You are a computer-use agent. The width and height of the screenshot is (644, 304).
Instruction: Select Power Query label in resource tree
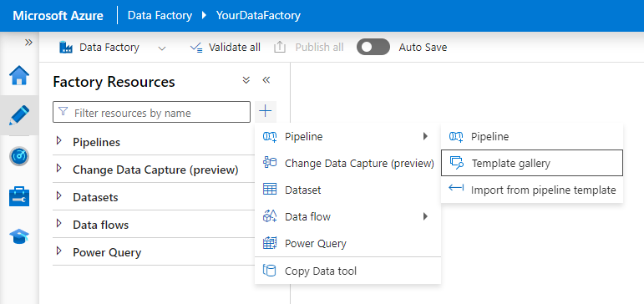107,252
